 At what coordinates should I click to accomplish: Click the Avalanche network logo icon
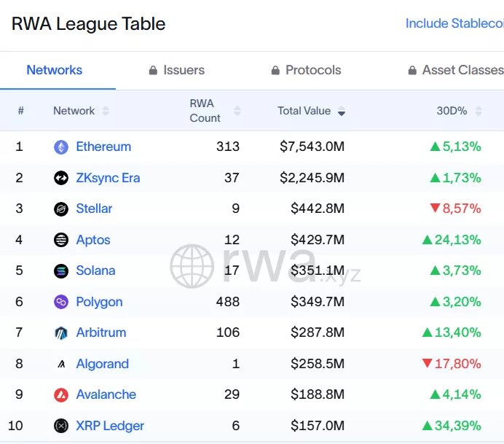tap(61, 395)
